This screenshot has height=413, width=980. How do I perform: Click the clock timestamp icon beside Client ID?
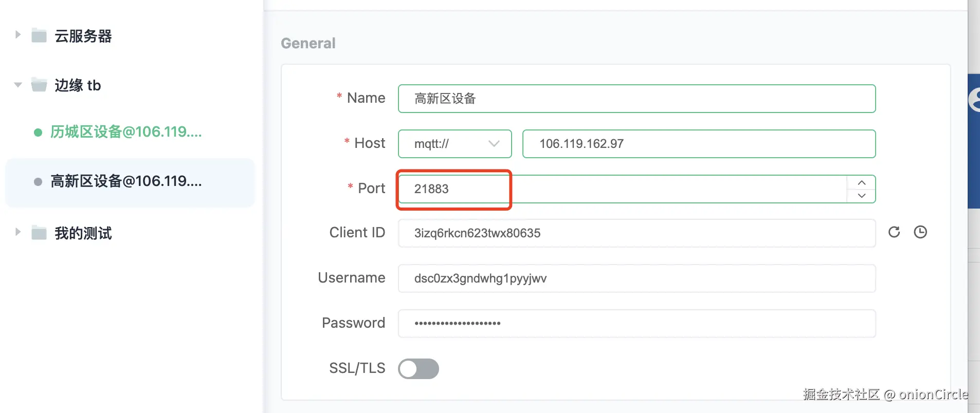(x=920, y=232)
